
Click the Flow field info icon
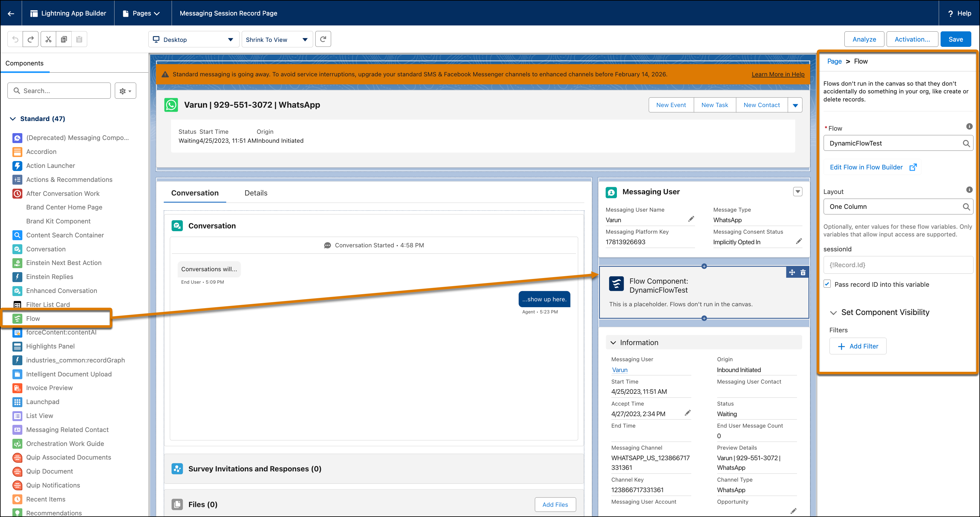pos(969,126)
